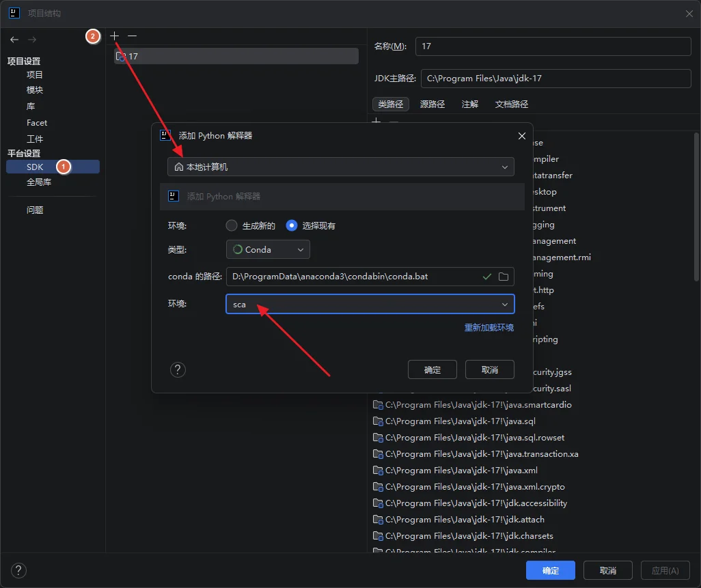Click the minus icon to remove SDK
The width and height of the screenshot is (701, 588).
(133, 36)
